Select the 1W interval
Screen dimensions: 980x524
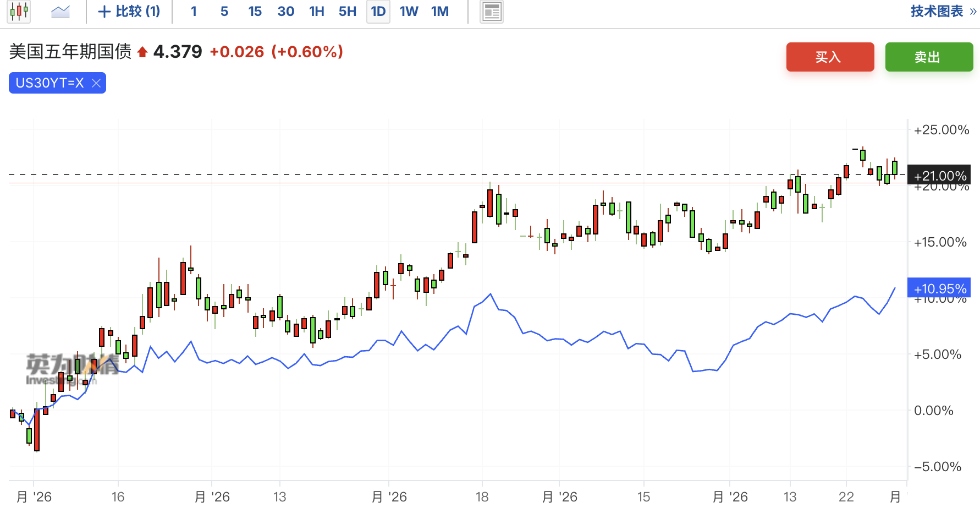pyautogui.click(x=409, y=12)
